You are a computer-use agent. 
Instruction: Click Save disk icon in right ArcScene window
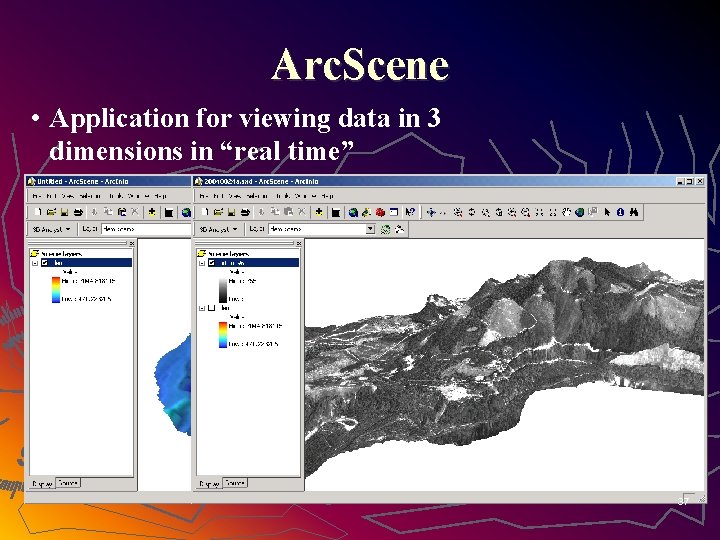[x=231, y=212]
